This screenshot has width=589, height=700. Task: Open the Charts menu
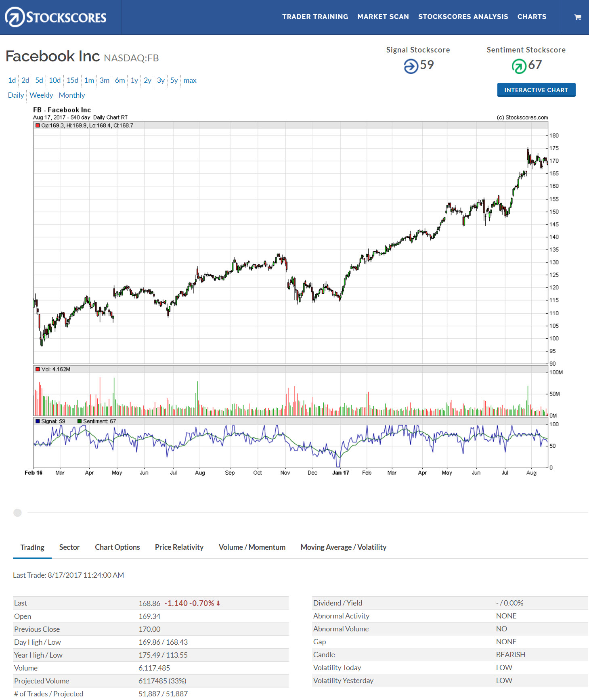pos(532,17)
